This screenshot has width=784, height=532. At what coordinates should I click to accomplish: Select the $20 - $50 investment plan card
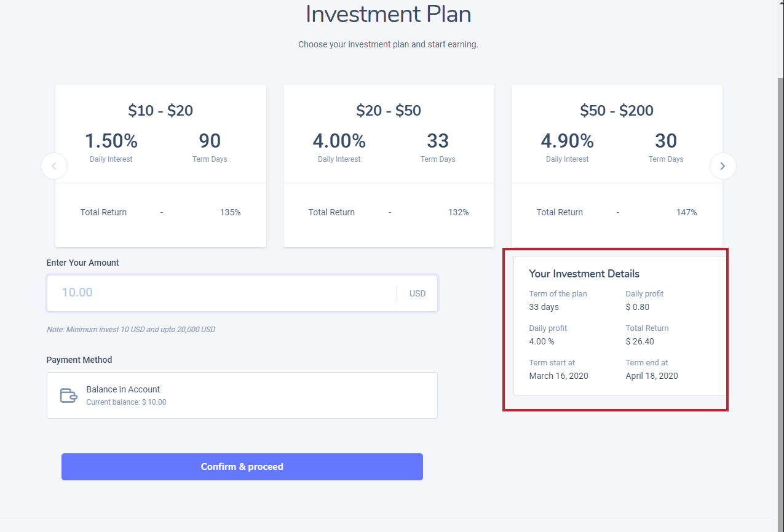[389, 166]
